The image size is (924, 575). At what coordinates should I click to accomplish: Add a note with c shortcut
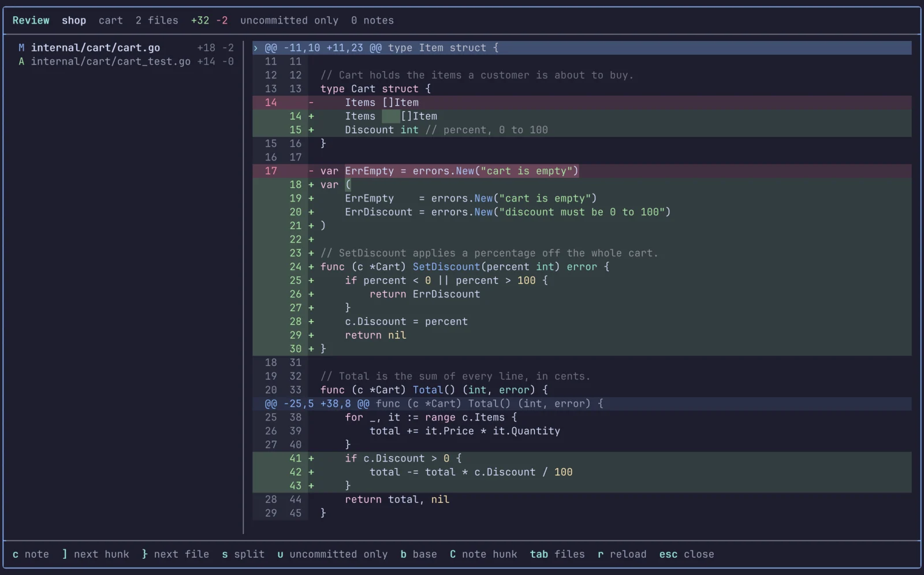[31, 554]
